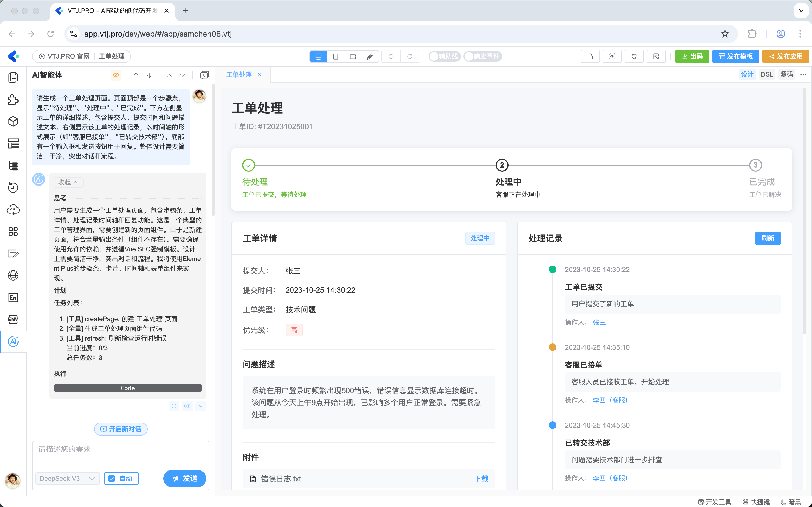Switch to the DSL view tab
The height and width of the screenshot is (507, 812).
(766, 74)
